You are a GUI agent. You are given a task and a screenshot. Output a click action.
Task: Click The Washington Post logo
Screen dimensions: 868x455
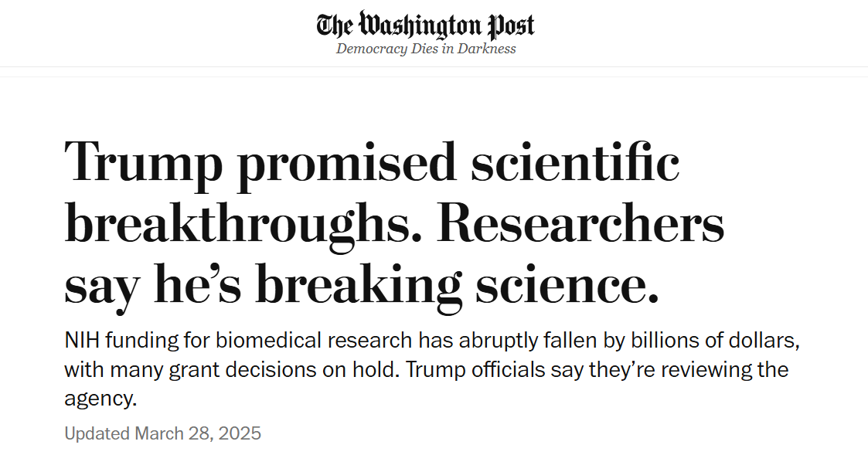(425, 25)
